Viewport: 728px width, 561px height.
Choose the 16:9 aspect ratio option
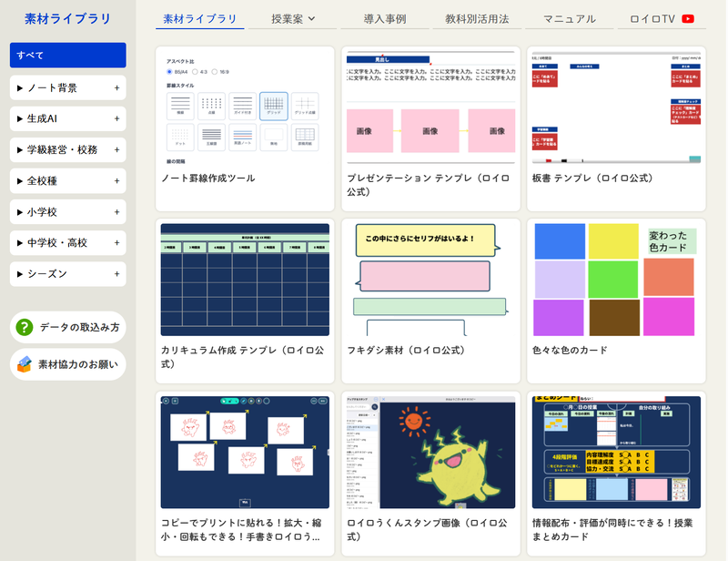click(x=215, y=71)
